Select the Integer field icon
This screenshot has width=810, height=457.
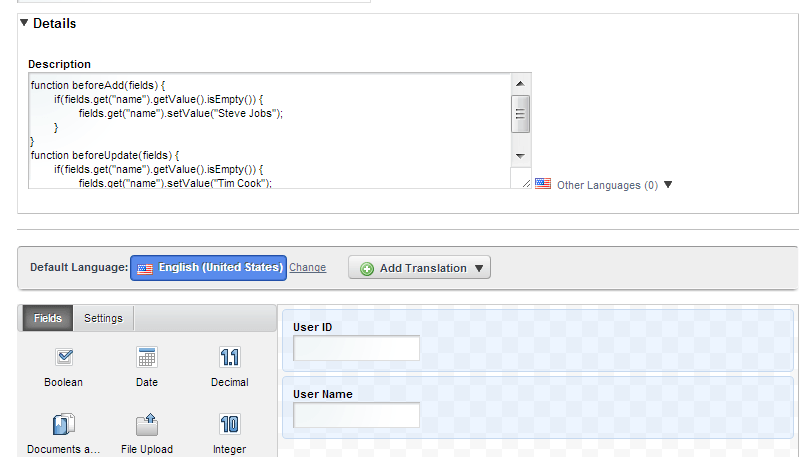(229, 424)
